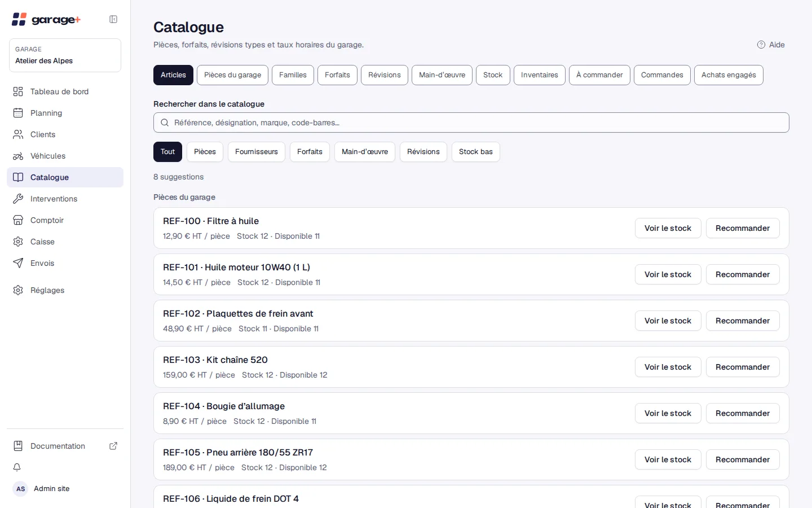Open the REF-104 Bougie d'allumage item
Image resolution: width=812 pixels, height=508 pixels.
[x=471, y=413]
